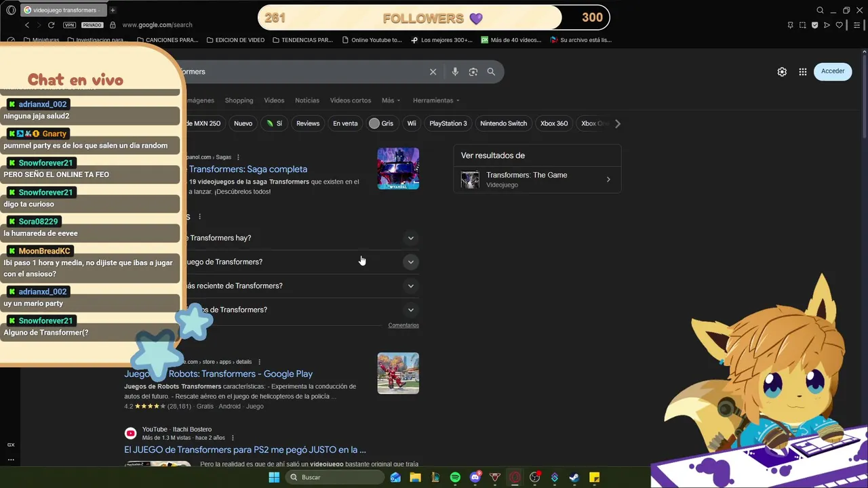Screen dimensions: 868x488
Task: Open the Transformers: Saga completa result
Action: click(x=248, y=169)
